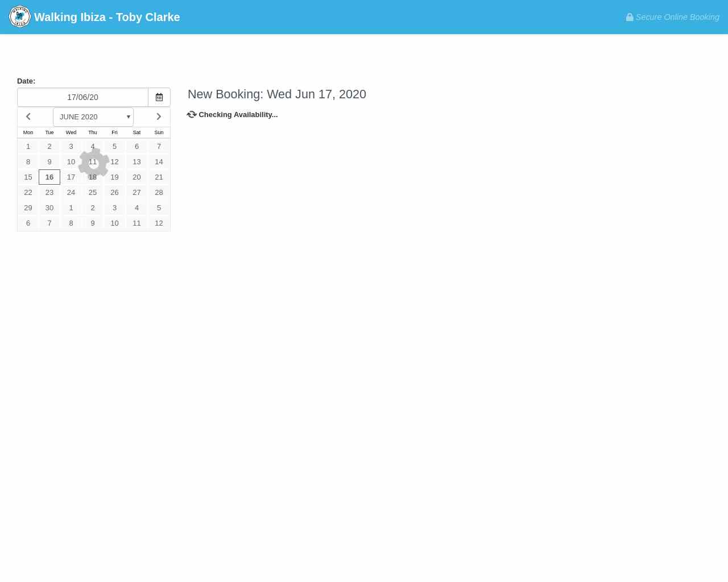Click the Sun column header

click(x=159, y=132)
